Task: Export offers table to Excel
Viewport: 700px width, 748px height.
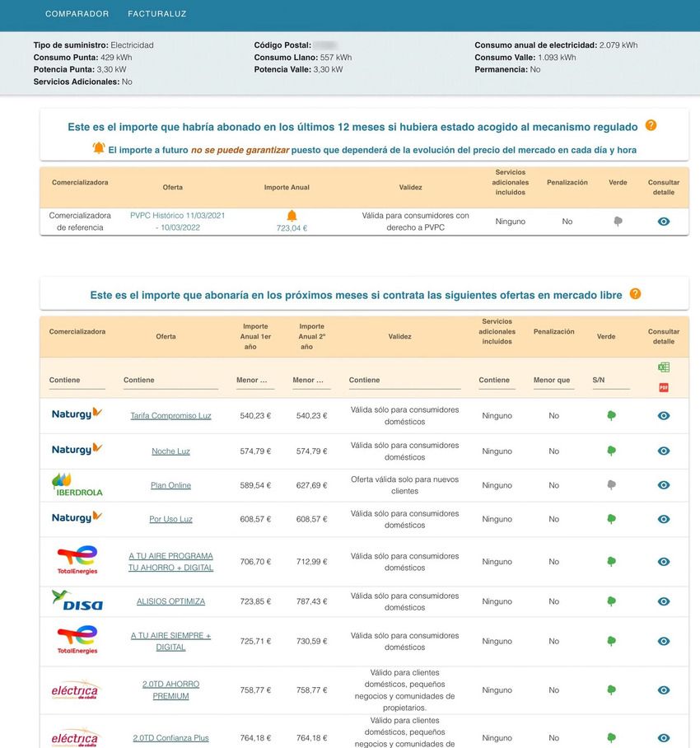Action: (663, 367)
